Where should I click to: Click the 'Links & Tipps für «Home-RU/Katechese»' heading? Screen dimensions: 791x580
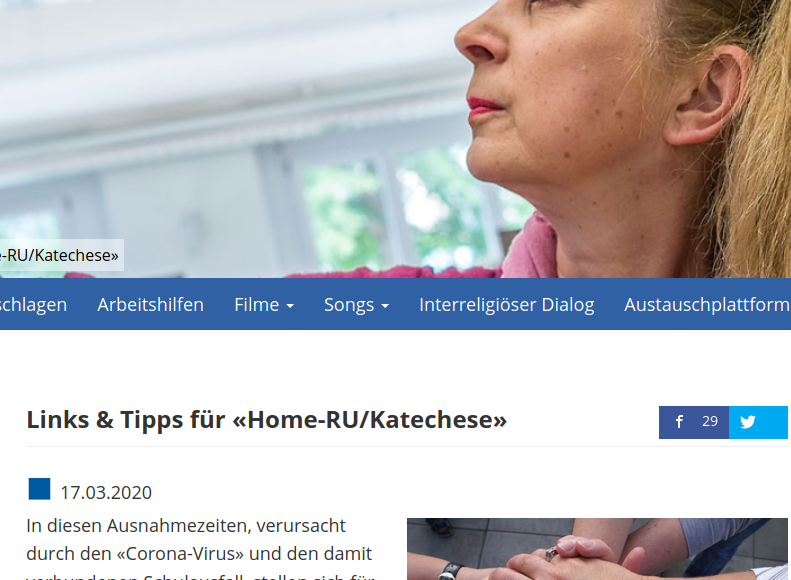coord(266,420)
